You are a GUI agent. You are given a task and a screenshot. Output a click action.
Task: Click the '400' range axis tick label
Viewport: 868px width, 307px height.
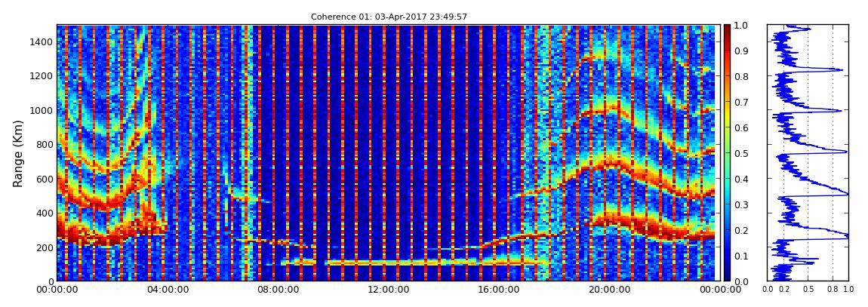[45, 213]
